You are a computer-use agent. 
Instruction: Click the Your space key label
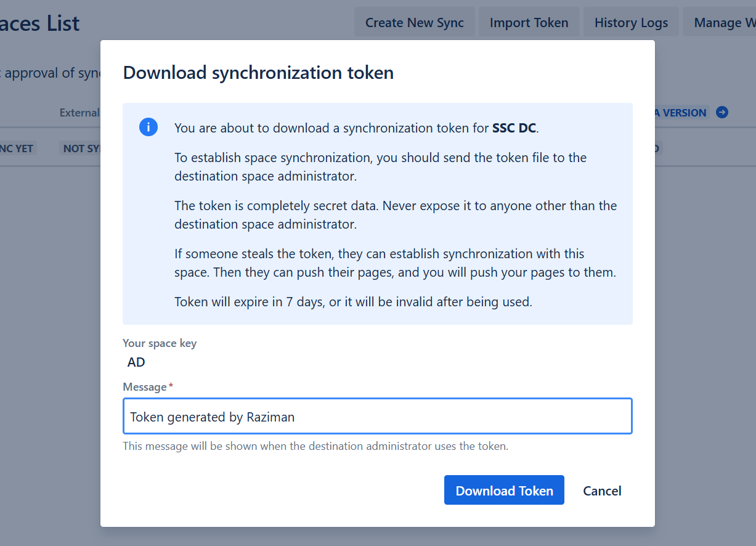tap(160, 343)
